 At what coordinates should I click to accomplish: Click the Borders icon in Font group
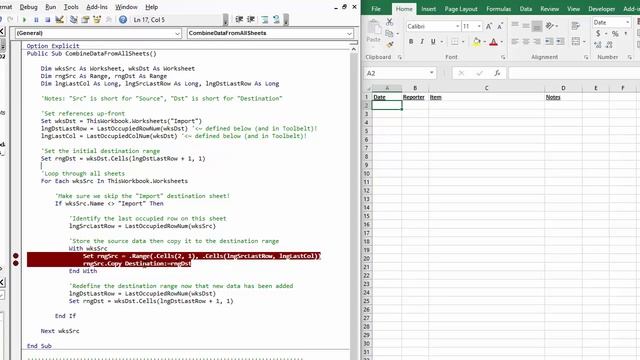point(454,42)
